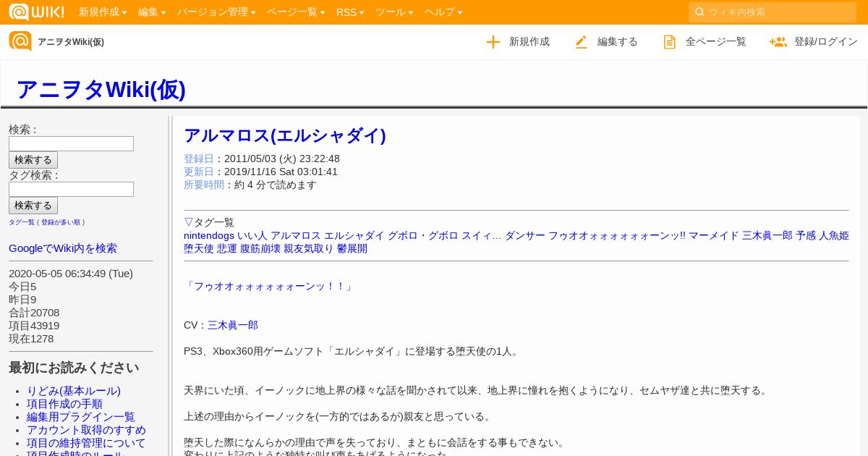Open the 悲運 tag
Image resolution: width=868 pixels, height=456 pixels.
227,248
